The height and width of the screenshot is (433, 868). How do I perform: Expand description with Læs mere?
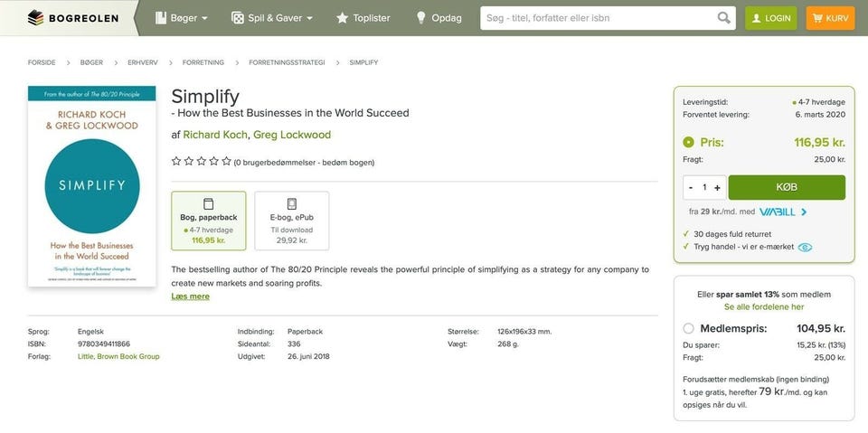(x=190, y=297)
